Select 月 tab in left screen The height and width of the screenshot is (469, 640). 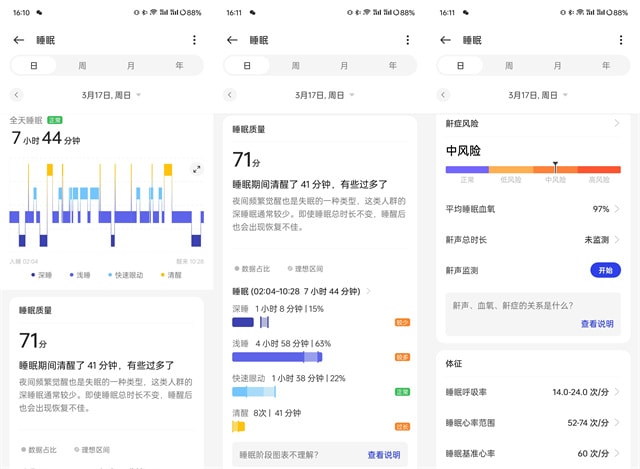click(131, 66)
